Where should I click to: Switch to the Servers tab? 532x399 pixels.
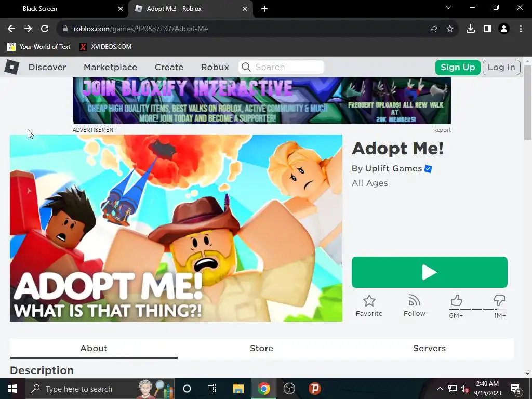(430, 349)
